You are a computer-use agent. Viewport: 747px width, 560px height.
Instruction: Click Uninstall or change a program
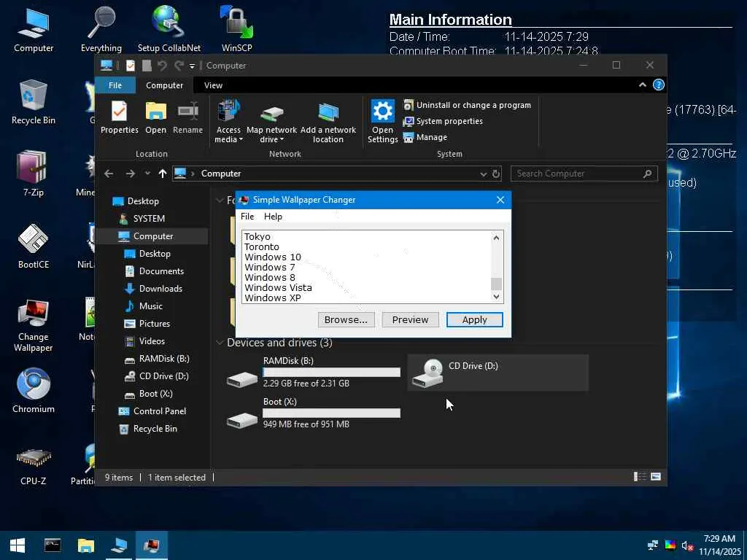click(x=467, y=105)
